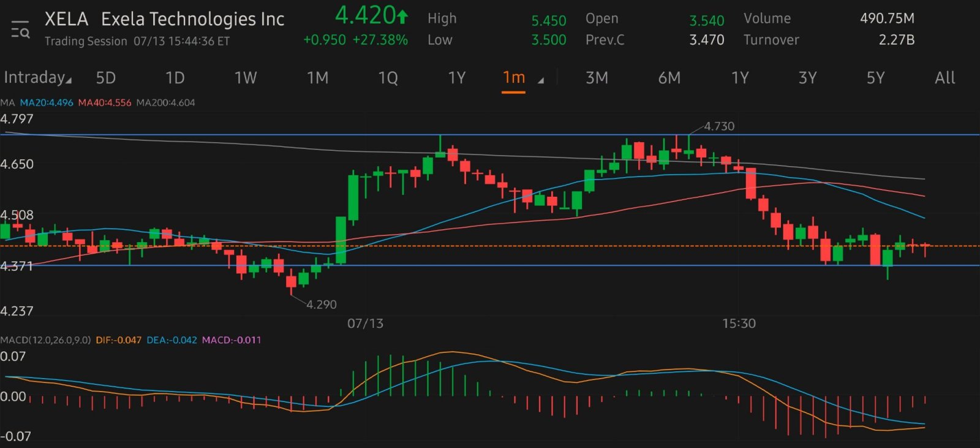
Task: Click the Prev.C value 3.470
Action: pyautogui.click(x=707, y=40)
